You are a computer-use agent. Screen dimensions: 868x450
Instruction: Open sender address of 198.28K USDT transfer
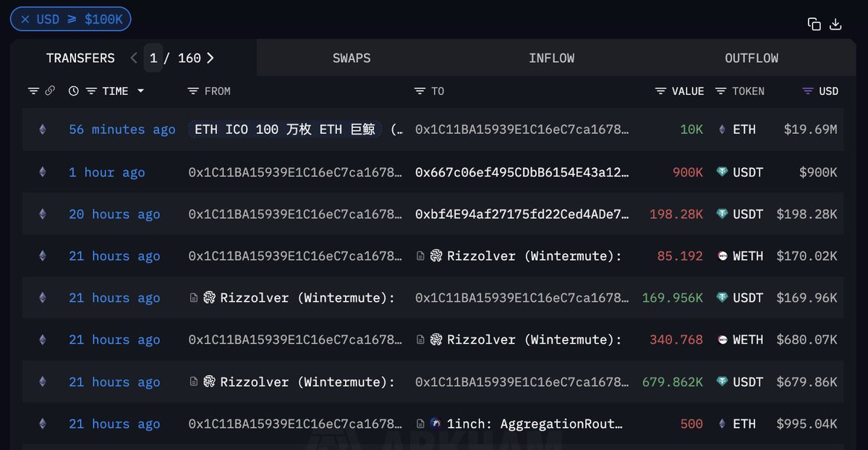[x=295, y=214]
